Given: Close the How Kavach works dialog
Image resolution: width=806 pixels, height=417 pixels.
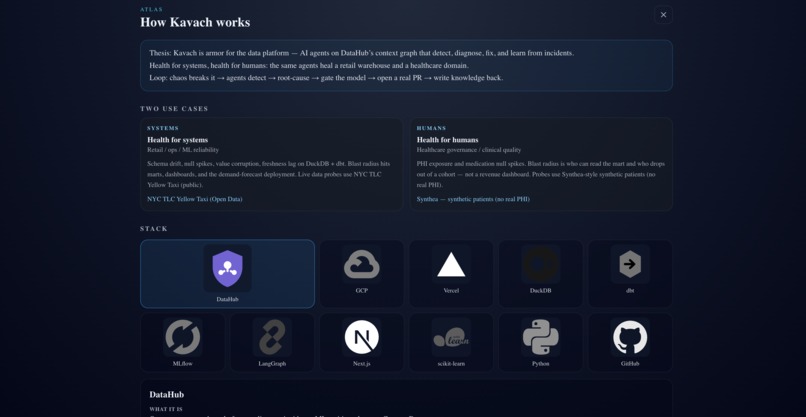Looking at the screenshot, I should tap(663, 15).
